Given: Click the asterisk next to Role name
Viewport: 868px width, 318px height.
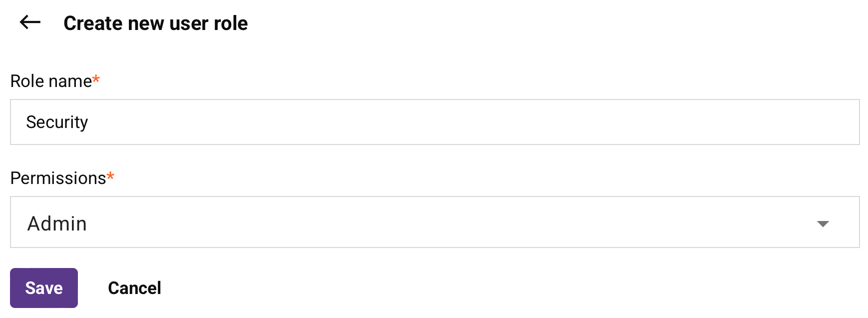Looking at the screenshot, I should tap(96, 79).
